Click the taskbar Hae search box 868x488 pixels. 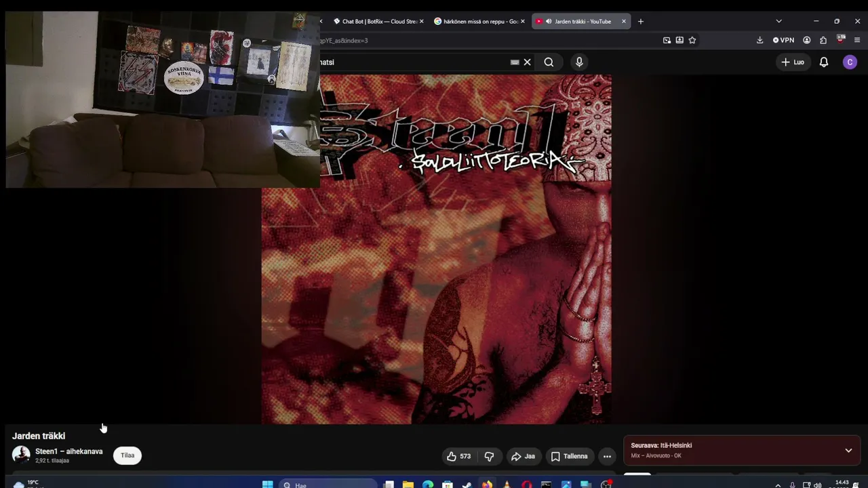coord(328,485)
